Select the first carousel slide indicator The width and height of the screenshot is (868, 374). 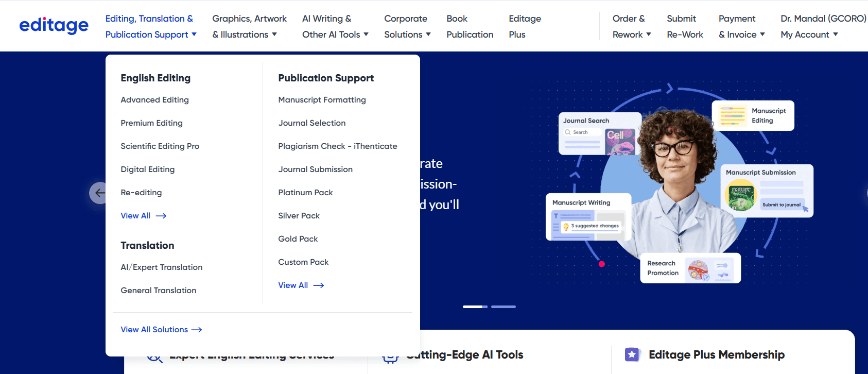475,307
